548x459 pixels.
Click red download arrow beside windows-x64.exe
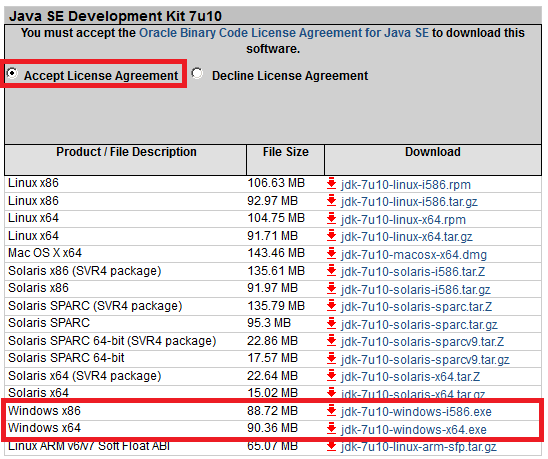click(331, 428)
